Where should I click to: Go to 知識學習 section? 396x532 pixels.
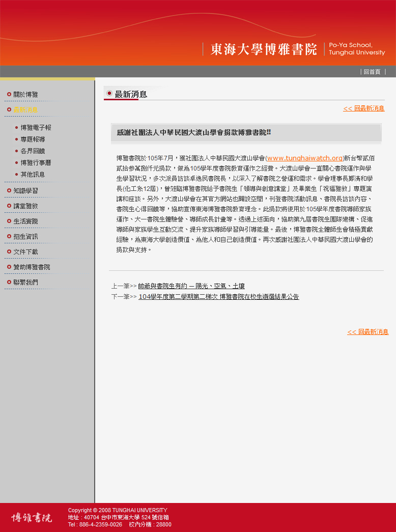click(25, 191)
